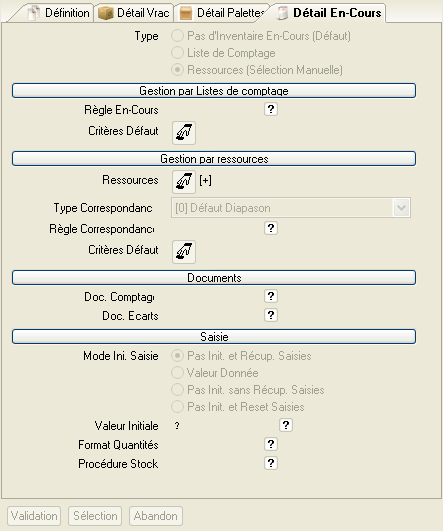Click the Abandon button

156,516
